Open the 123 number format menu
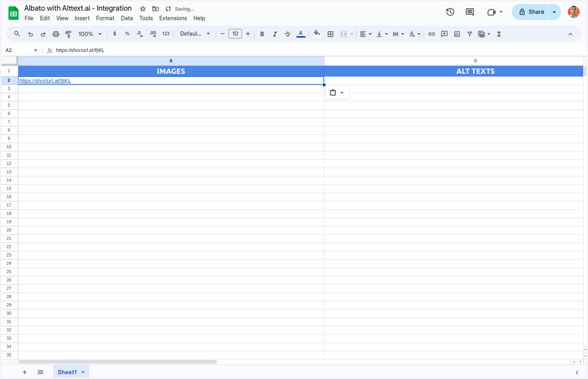 166,34
